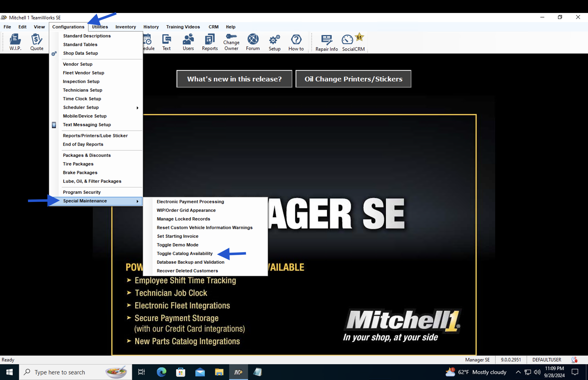Open the Edit menu
This screenshot has width=588, height=380.
[x=22, y=27]
